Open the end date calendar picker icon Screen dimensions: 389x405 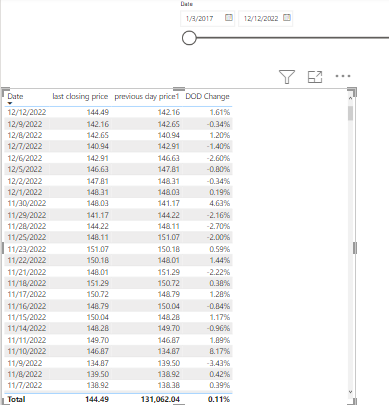click(287, 18)
